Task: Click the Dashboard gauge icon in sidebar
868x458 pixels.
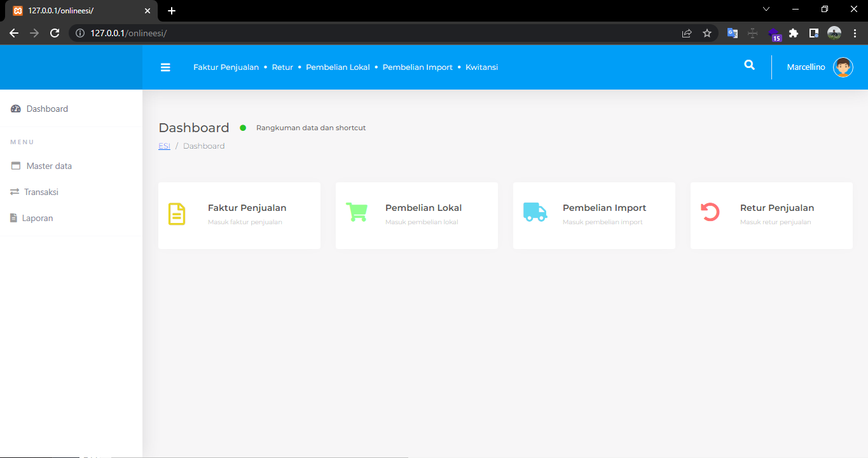Action: [16, 109]
